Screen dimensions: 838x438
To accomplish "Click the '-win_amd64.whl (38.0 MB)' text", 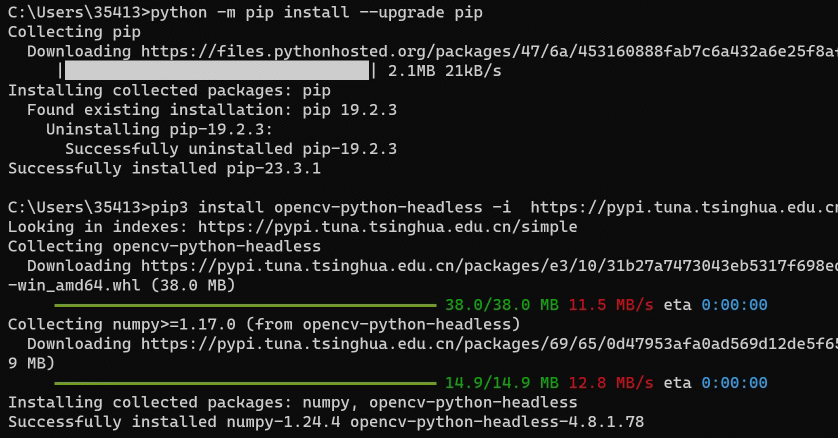I will (x=120, y=285).
